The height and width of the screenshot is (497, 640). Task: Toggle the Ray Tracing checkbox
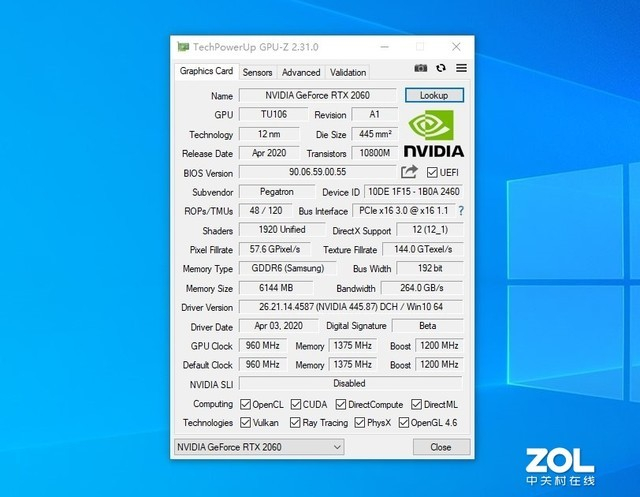[x=295, y=422]
